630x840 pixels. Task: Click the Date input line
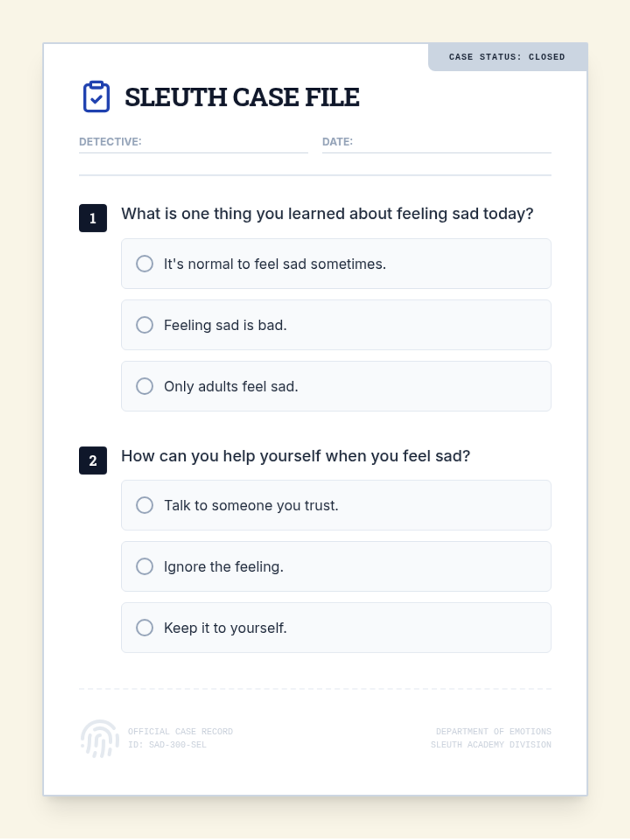pos(451,143)
